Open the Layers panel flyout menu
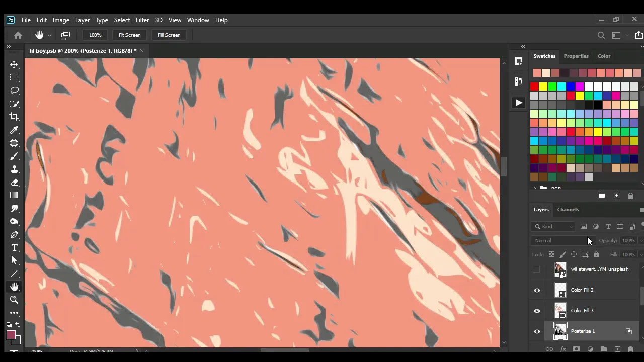 click(641, 210)
